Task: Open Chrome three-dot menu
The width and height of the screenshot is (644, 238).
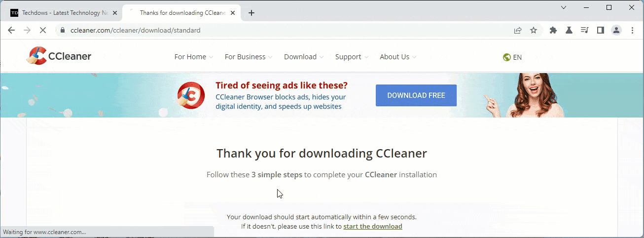Action: (x=633, y=30)
